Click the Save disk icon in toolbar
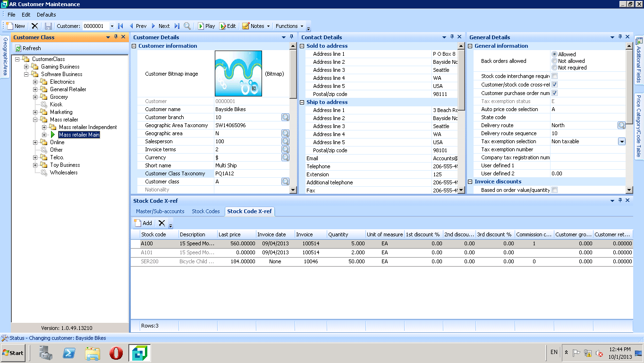The image size is (644, 363). [x=48, y=26]
